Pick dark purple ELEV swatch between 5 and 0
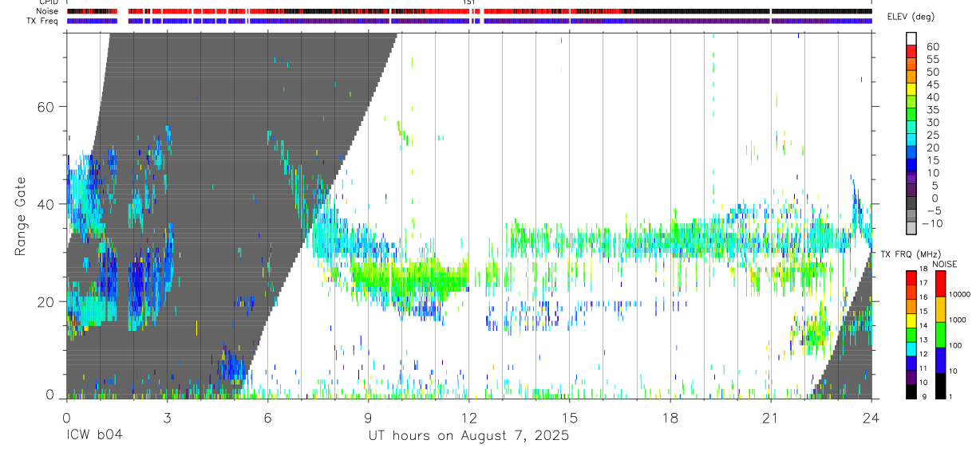This screenshot has height=452, width=980. click(911, 191)
